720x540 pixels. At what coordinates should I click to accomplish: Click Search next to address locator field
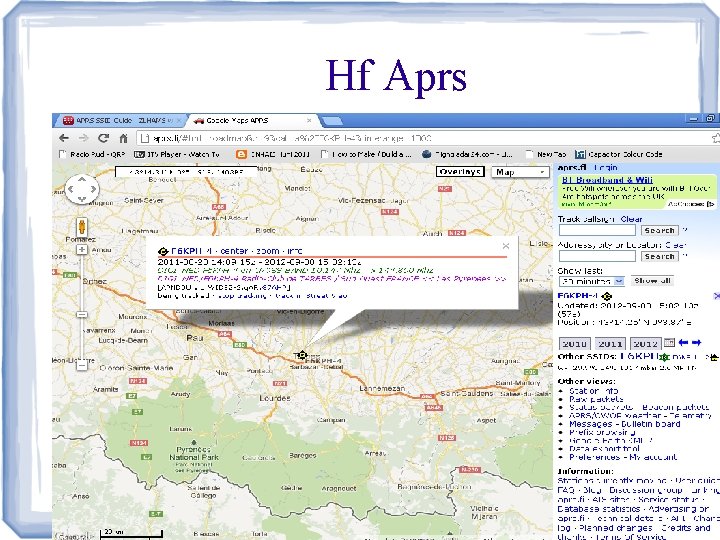659,256
